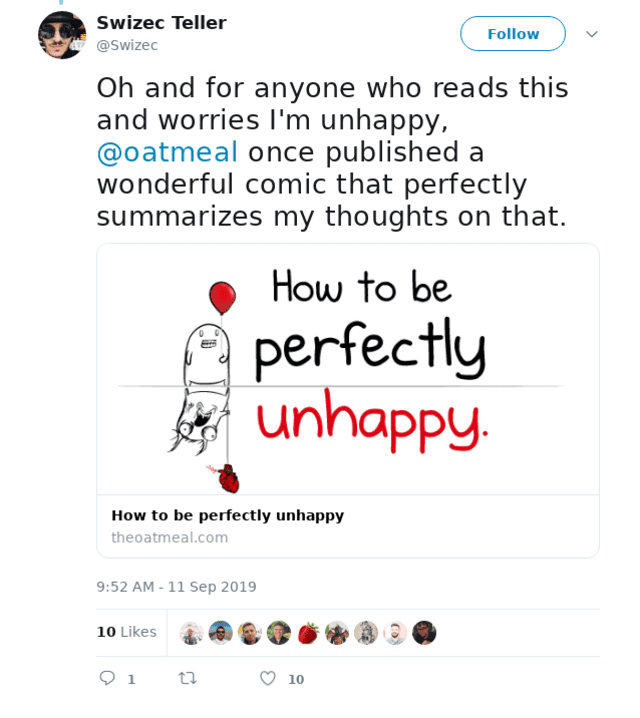Retweet this tweet

[x=187, y=678]
